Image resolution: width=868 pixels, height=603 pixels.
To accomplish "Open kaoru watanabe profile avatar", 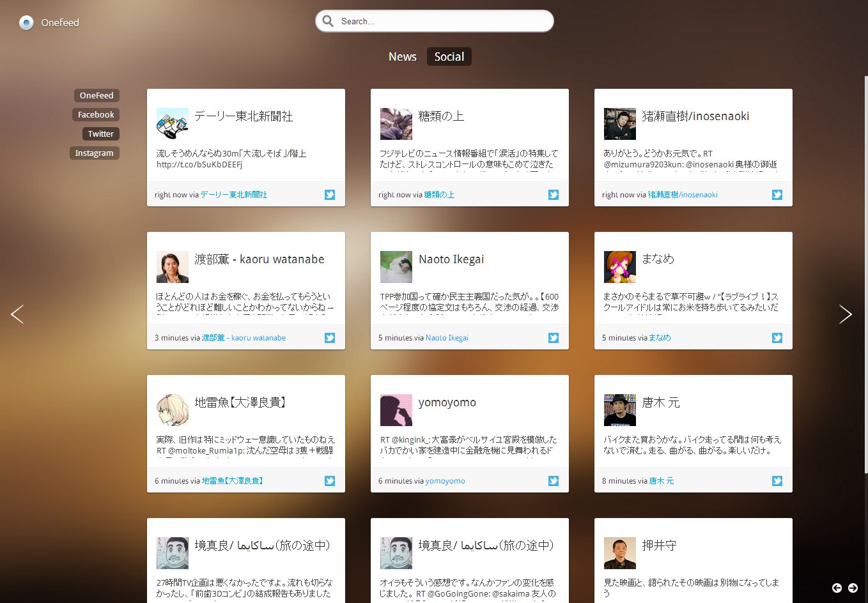I will [173, 267].
